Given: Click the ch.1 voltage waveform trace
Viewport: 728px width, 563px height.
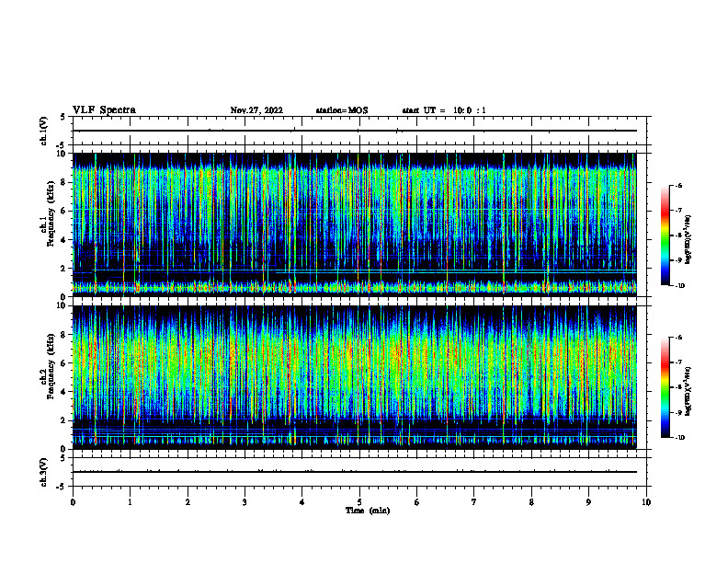Looking at the screenshot, I should click(x=355, y=131).
